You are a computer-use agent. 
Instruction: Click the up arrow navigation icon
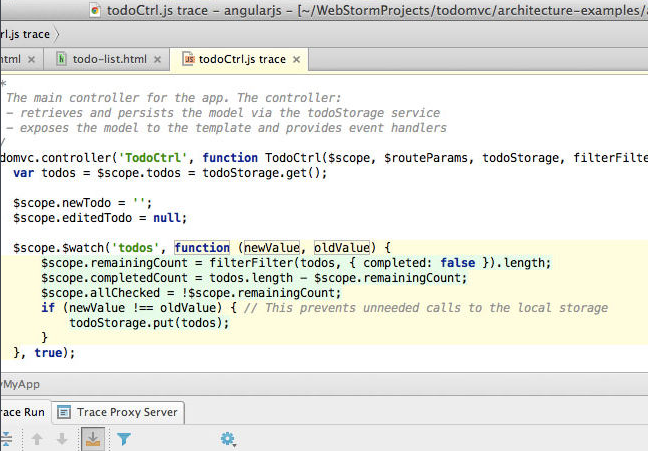(x=37, y=438)
